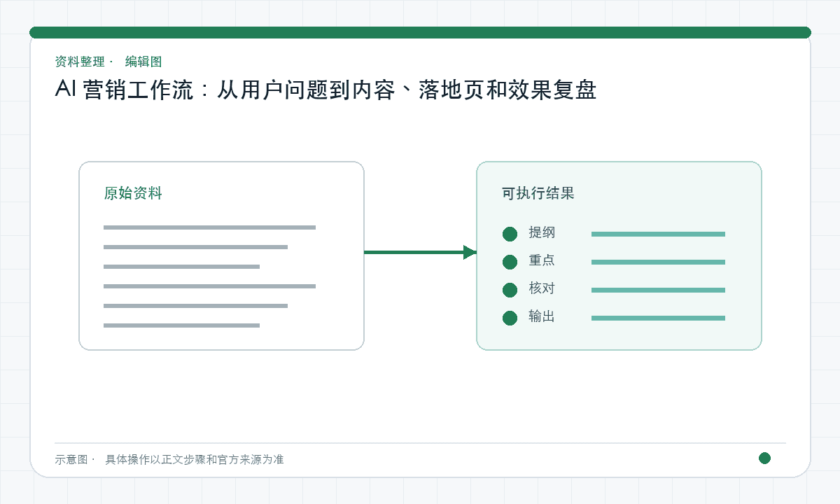Click the green bullet beside 核对
The width and height of the screenshot is (840, 504).
coord(510,290)
